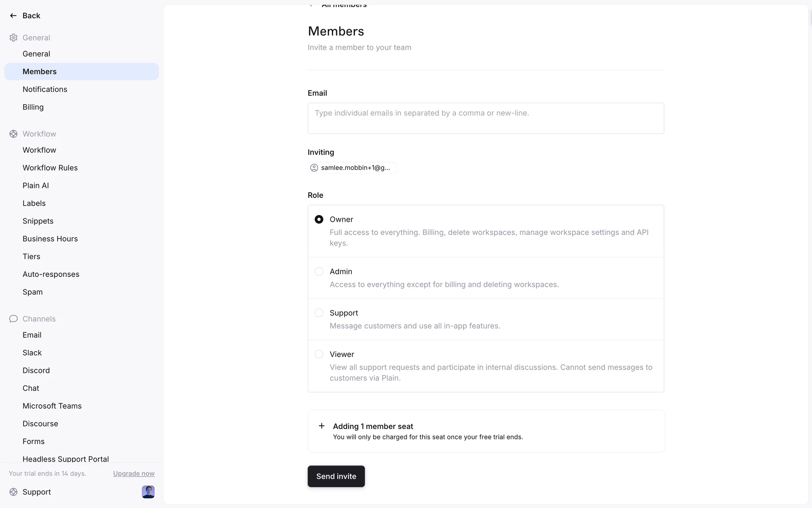Click the Upgrade now link
This screenshot has width=812, height=508.
(x=134, y=474)
